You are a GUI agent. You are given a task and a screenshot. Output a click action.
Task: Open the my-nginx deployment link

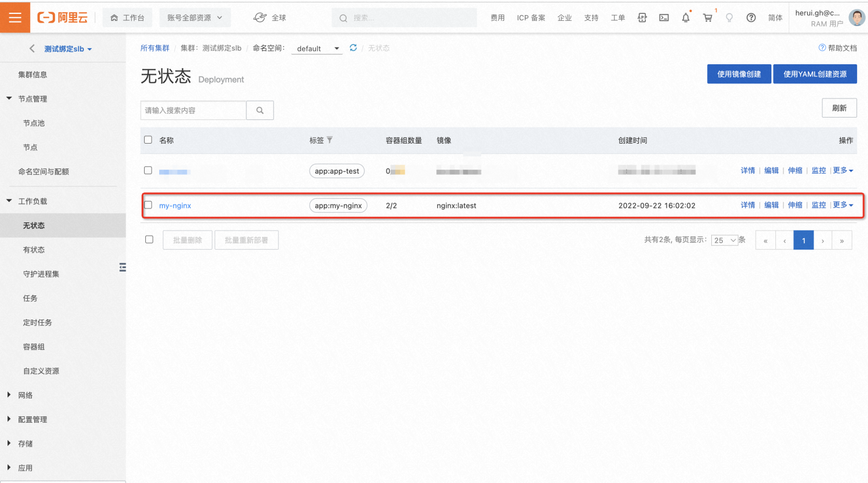coord(175,206)
